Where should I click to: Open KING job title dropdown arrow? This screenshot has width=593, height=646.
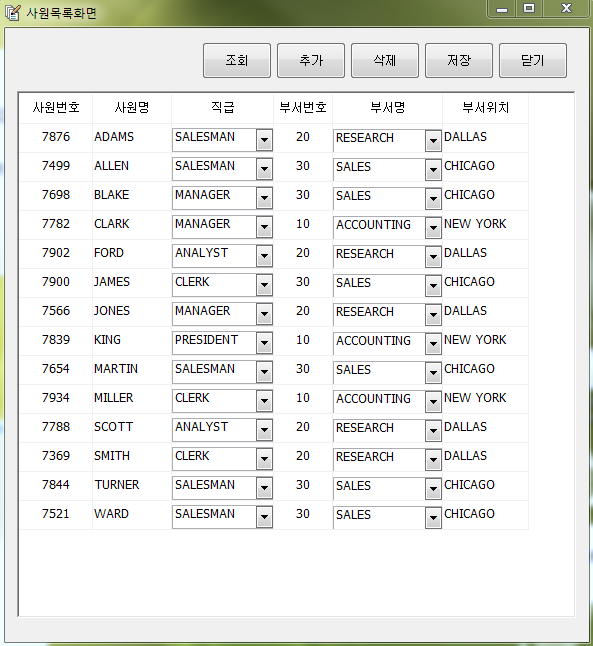[x=264, y=343]
